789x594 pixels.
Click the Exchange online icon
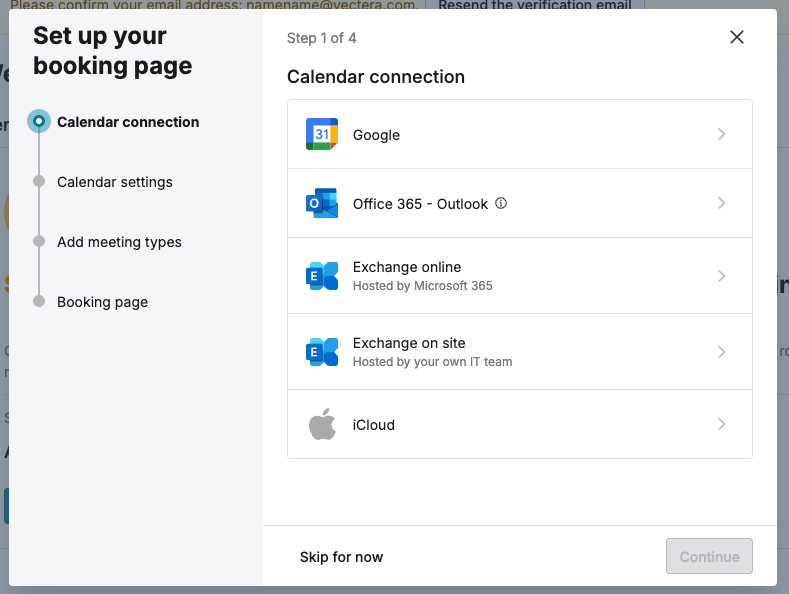pyautogui.click(x=322, y=276)
